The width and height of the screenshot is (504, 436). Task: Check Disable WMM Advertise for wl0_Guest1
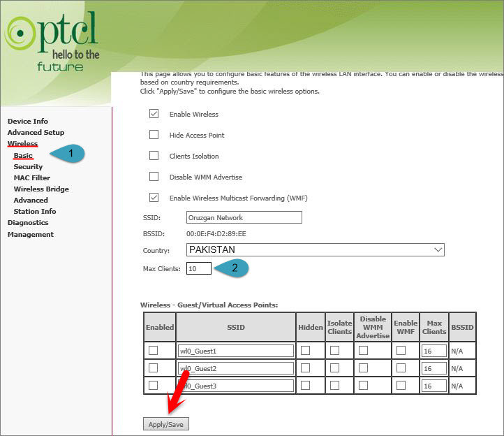[363, 351]
